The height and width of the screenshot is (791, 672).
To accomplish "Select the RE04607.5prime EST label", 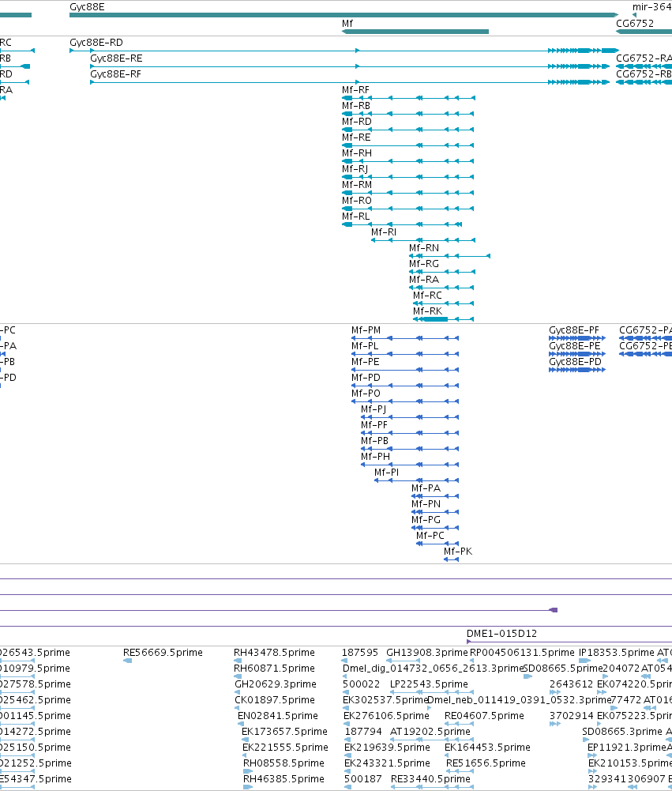I will (x=484, y=716).
